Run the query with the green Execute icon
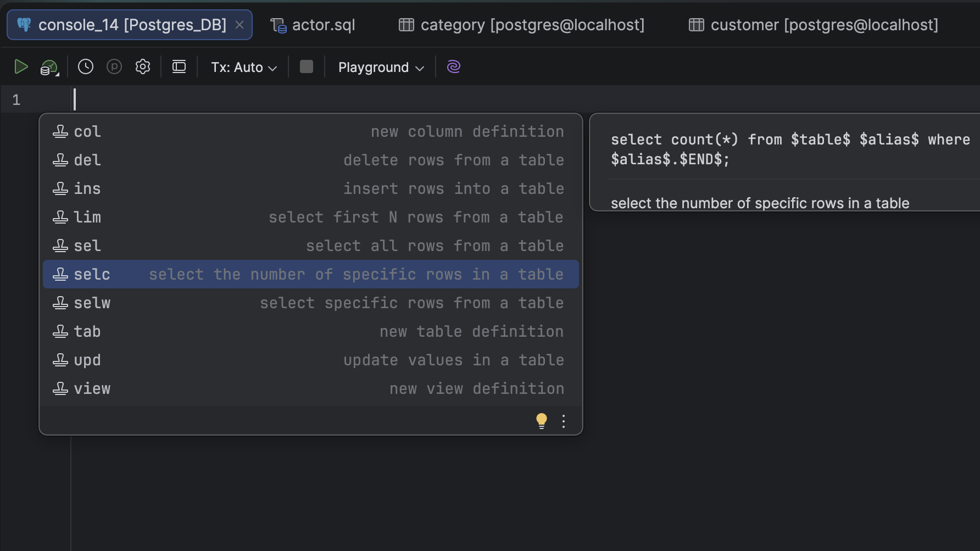Image resolution: width=980 pixels, height=551 pixels. coord(21,67)
